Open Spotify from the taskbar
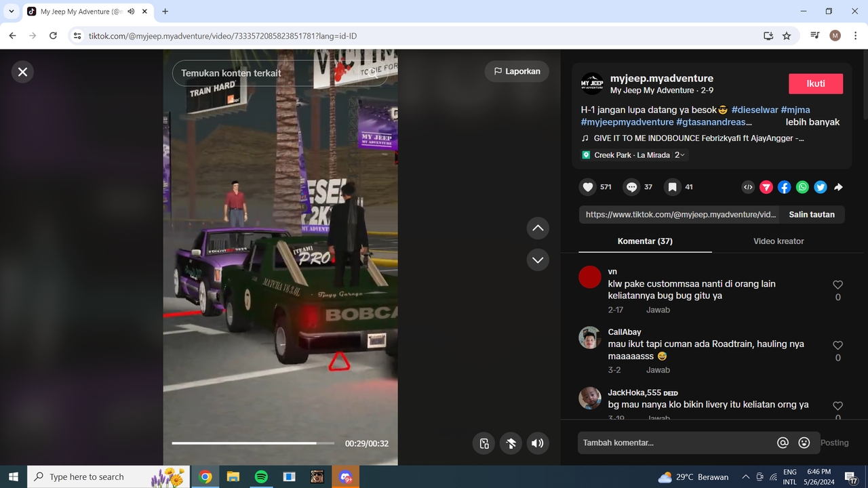The image size is (868, 488). pyautogui.click(x=261, y=477)
